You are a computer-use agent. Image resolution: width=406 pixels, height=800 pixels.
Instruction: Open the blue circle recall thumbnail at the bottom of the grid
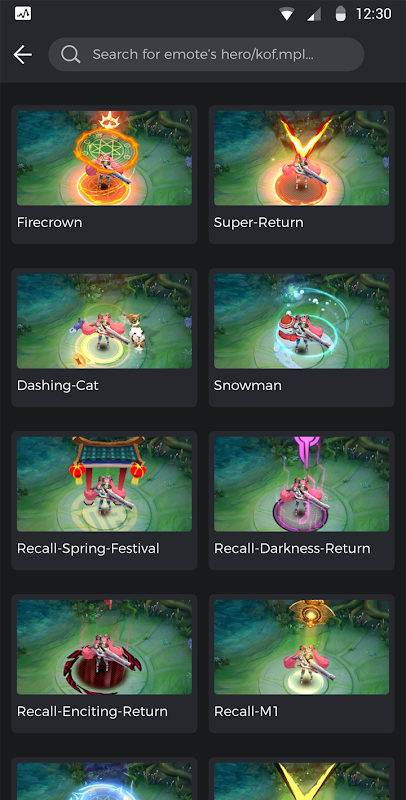click(x=105, y=781)
